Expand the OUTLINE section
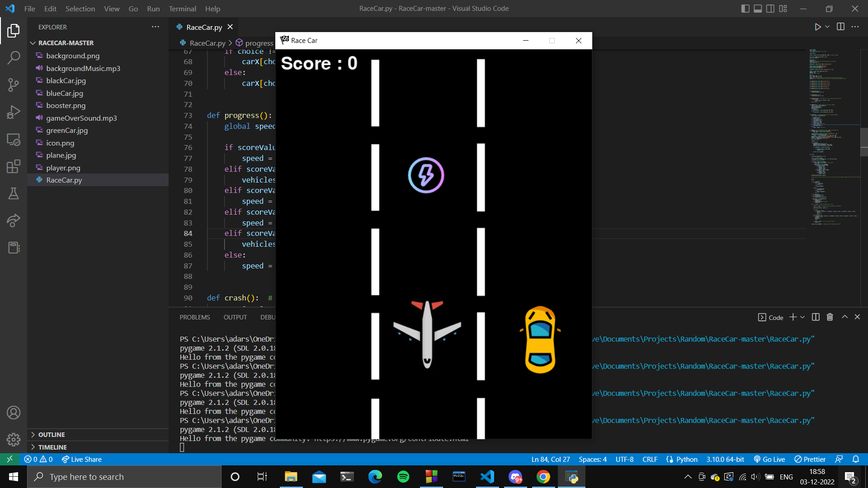Screen dimensions: 868x488 (x=52, y=434)
